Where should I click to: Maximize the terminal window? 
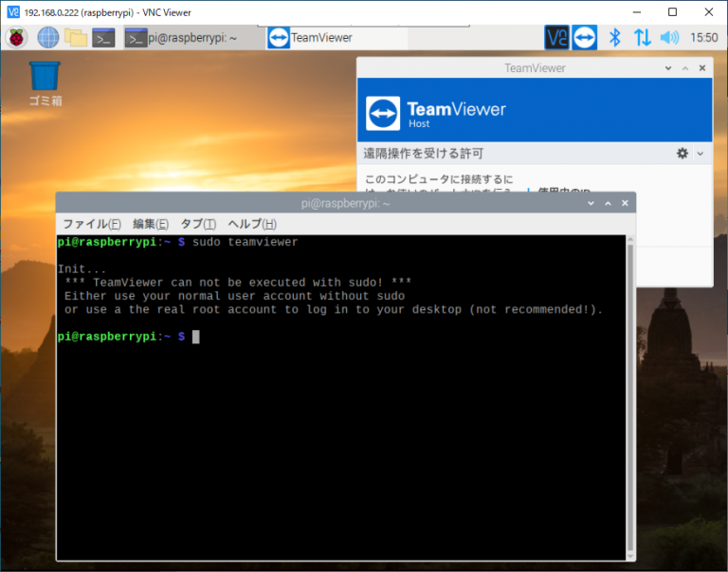point(608,203)
